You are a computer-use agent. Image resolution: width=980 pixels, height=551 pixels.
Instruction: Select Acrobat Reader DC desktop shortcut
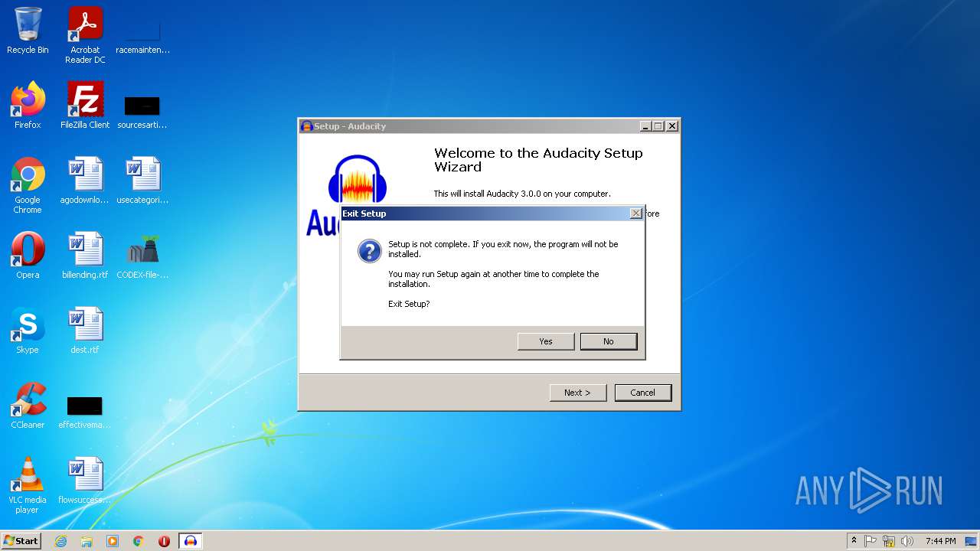85,35
